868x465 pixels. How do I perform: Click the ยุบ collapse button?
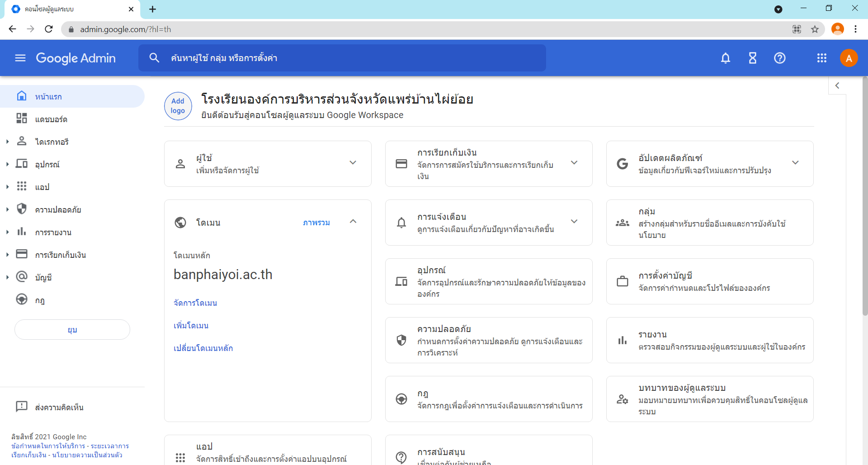(72, 330)
